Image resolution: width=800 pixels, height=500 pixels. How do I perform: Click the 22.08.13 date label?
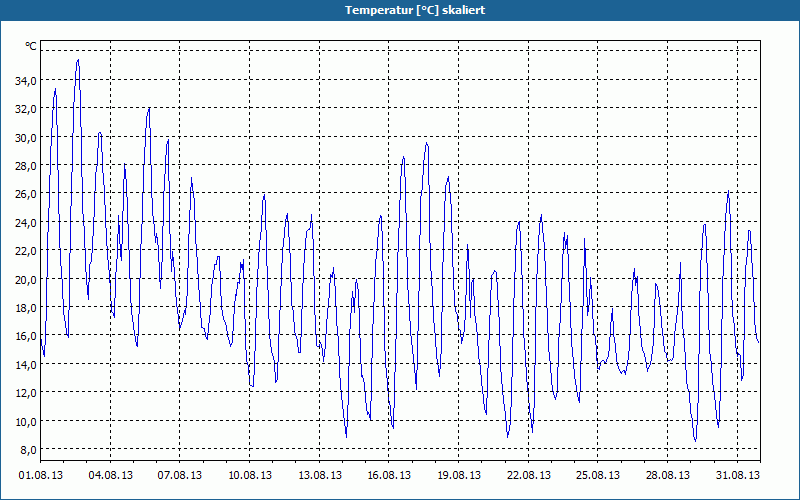click(x=529, y=475)
